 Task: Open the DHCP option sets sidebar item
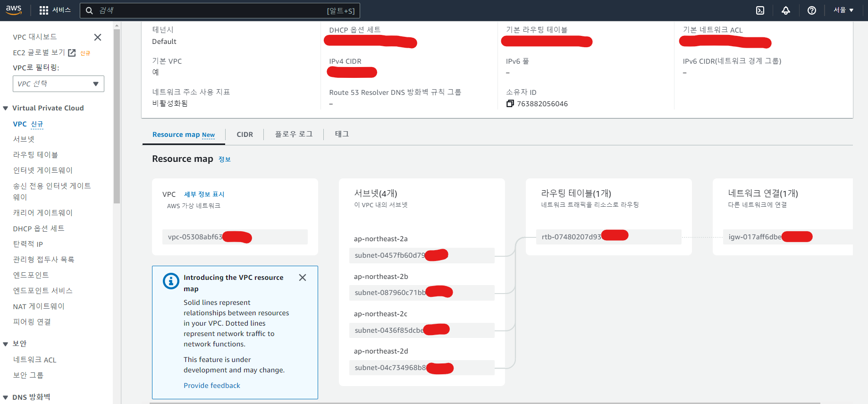tap(39, 228)
